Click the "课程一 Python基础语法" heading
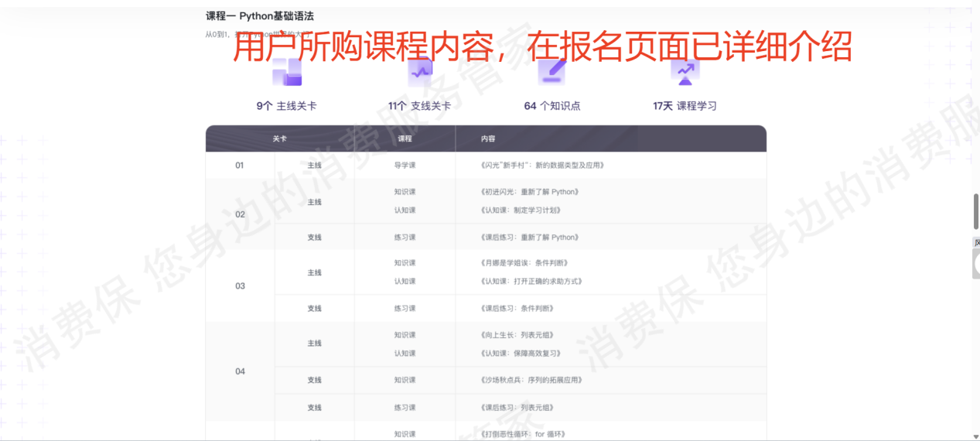The width and height of the screenshot is (980, 441). click(260, 16)
